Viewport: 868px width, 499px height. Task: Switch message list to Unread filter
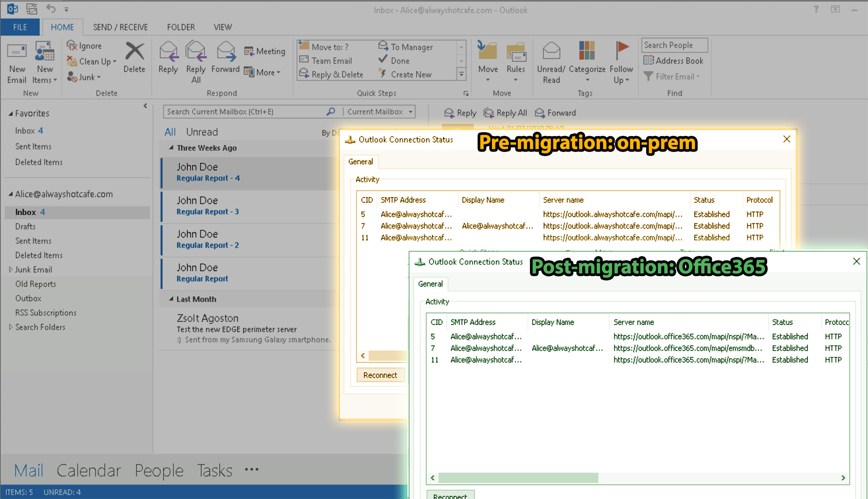[x=202, y=132]
